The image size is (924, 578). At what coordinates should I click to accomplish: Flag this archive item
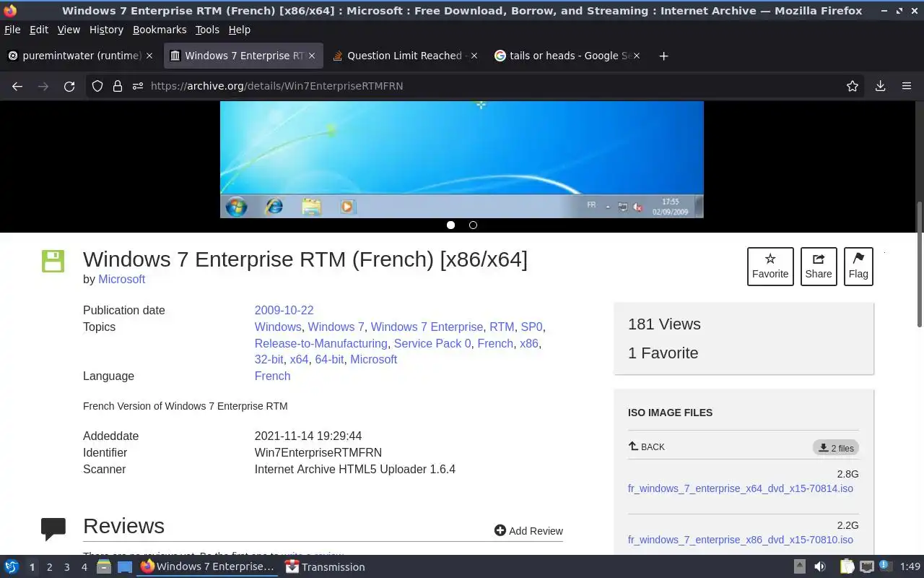click(858, 266)
